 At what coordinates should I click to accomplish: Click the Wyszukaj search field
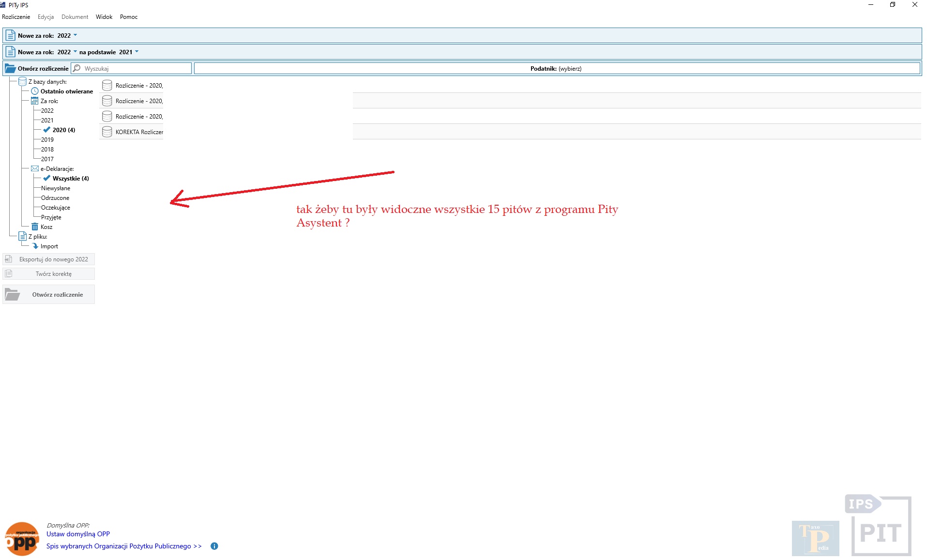pyautogui.click(x=136, y=69)
